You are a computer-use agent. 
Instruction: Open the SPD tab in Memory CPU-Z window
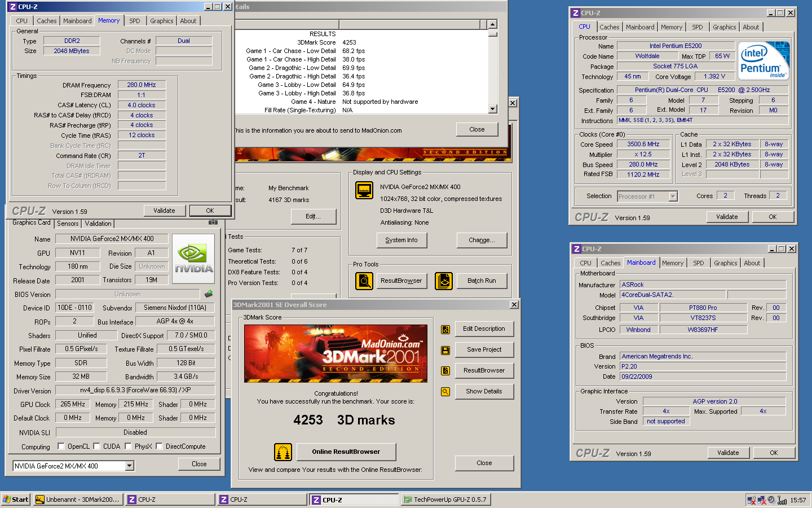point(134,21)
